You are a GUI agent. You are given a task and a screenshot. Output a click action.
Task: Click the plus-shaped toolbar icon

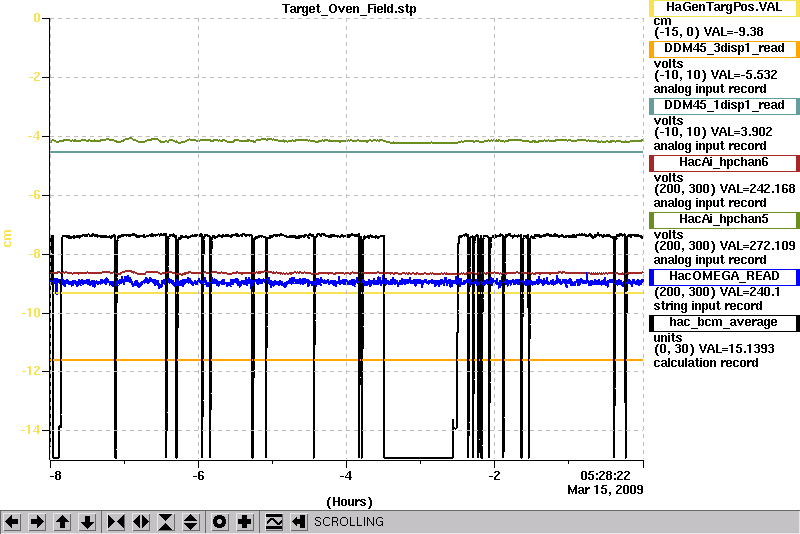[245, 522]
